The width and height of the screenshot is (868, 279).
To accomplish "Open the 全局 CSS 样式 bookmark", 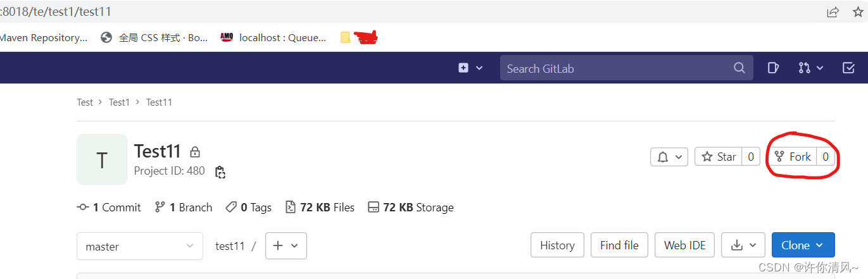I will tap(155, 37).
